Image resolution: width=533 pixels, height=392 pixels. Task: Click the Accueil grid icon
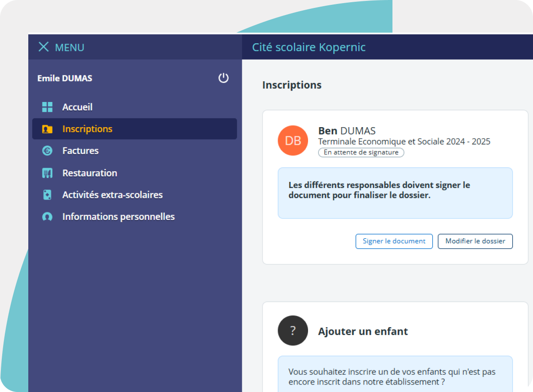(47, 107)
